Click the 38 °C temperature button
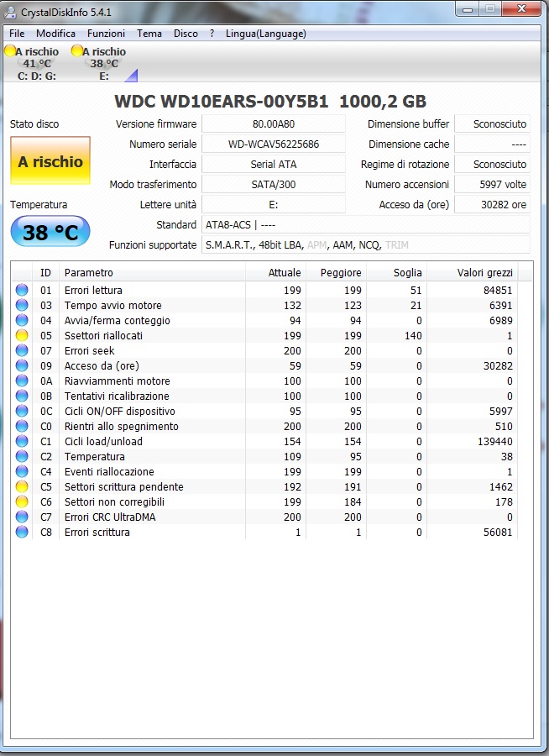The width and height of the screenshot is (549, 756). tap(50, 232)
